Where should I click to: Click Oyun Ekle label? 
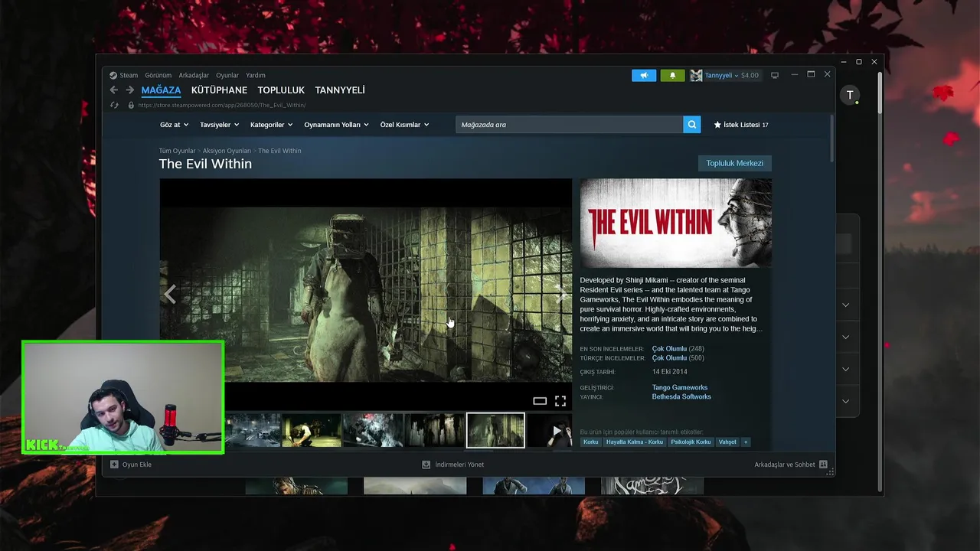click(x=137, y=465)
